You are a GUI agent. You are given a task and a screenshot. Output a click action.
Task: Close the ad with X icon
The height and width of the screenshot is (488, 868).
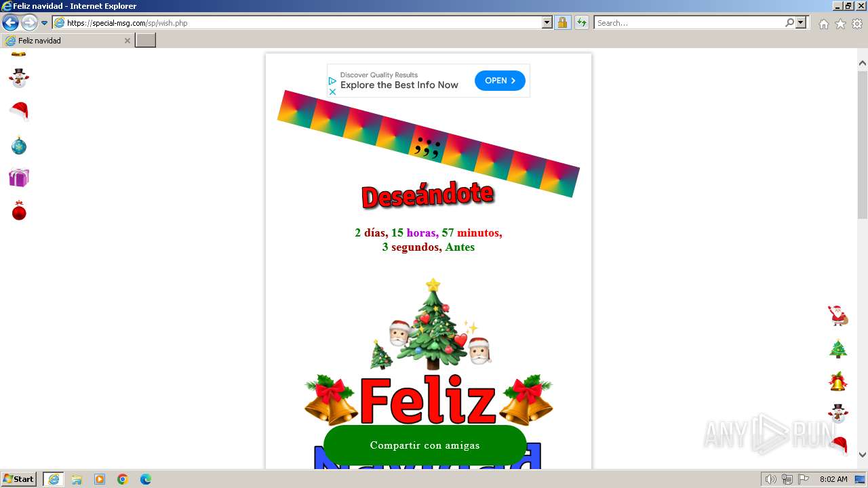click(332, 91)
